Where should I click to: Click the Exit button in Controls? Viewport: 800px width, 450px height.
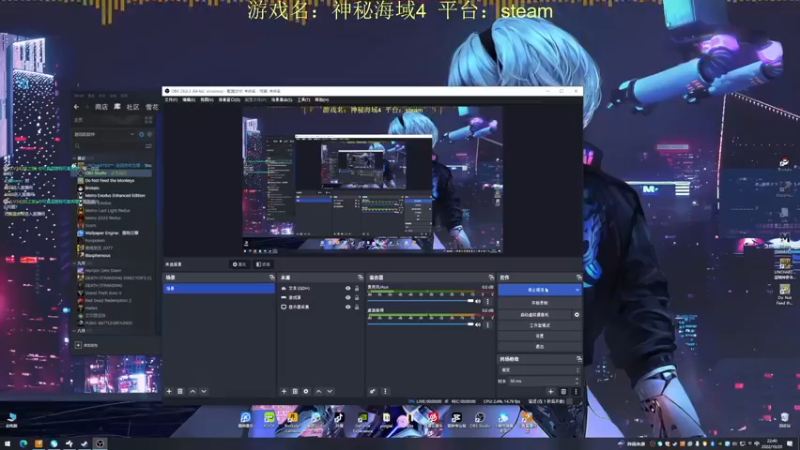point(540,346)
